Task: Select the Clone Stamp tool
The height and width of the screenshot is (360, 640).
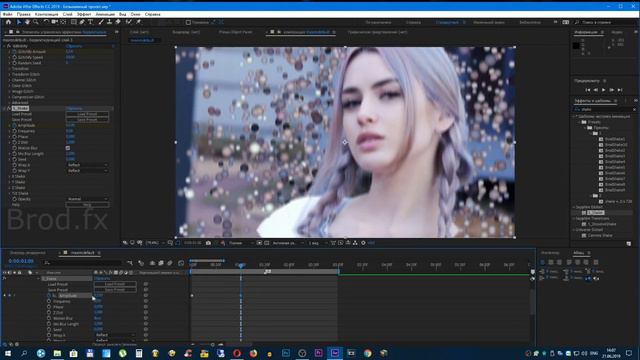Action: [x=109, y=22]
